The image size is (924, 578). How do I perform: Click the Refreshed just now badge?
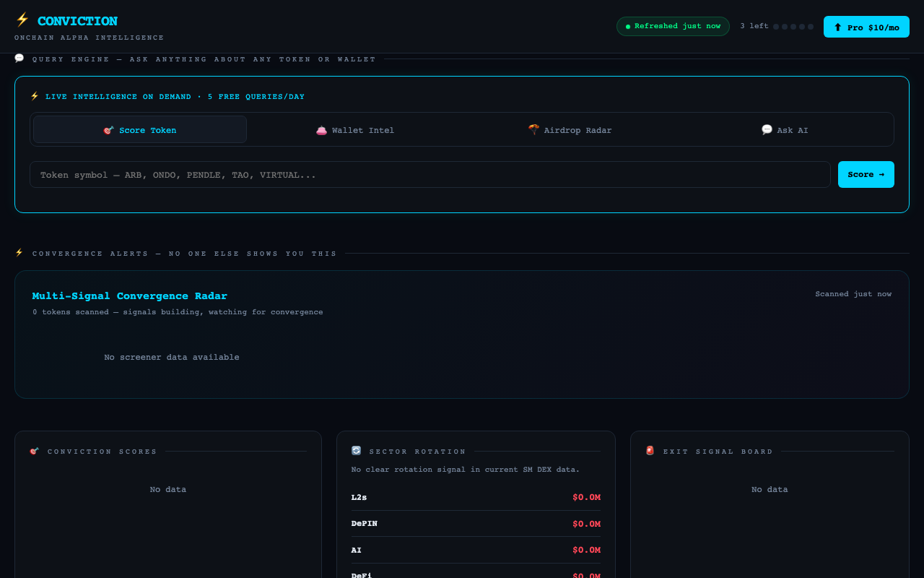tap(673, 26)
